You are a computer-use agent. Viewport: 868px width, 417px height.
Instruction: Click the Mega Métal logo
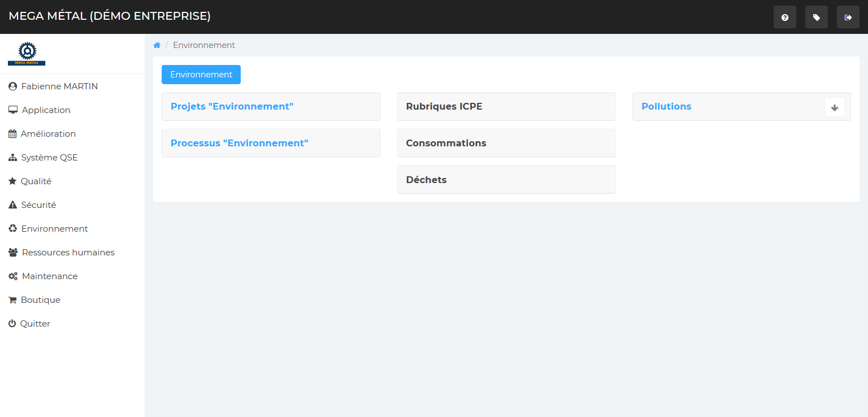point(27,54)
